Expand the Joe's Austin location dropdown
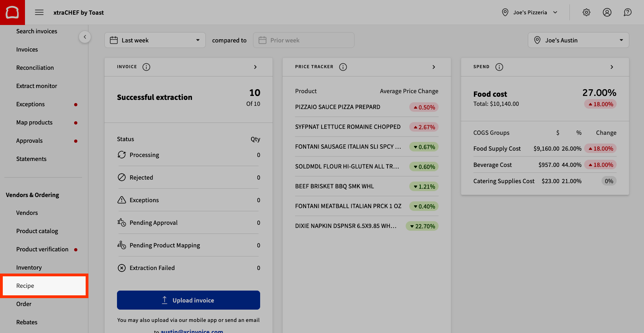 pyautogui.click(x=578, y=40)
